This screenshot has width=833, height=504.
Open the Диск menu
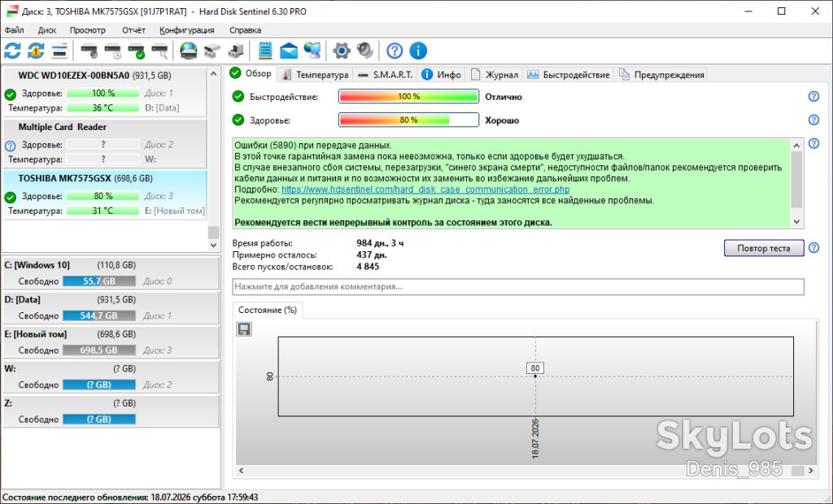[x=46, y=30]
